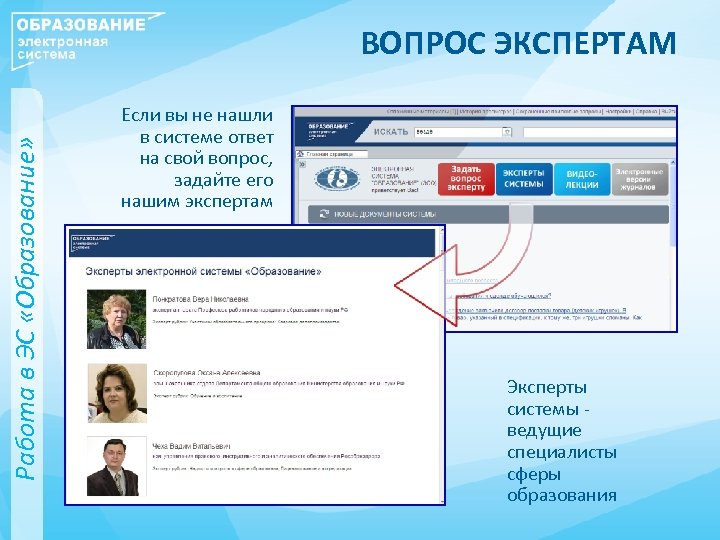
Task: Open the 'Эксперты системы' blue button
Action: (524, 179)
